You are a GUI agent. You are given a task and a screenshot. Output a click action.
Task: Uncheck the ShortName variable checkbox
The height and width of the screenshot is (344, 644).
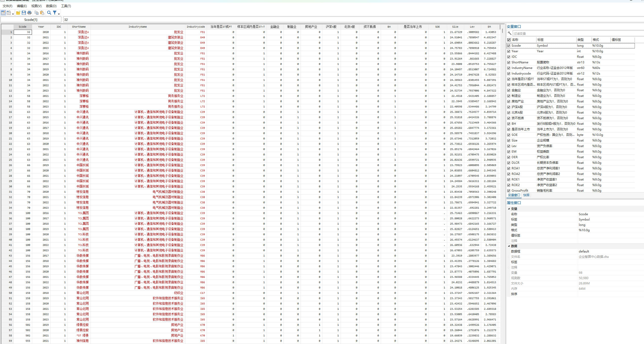click(509, 62)
